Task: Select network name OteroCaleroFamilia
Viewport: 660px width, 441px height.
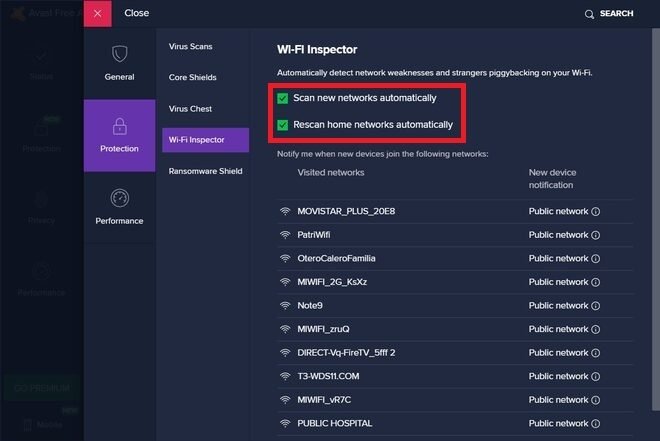Action: tap(336, 258)
